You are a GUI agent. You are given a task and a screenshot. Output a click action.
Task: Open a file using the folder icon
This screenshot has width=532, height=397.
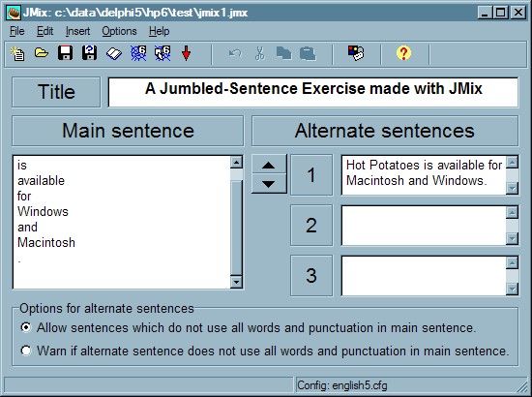click(42, 53)
